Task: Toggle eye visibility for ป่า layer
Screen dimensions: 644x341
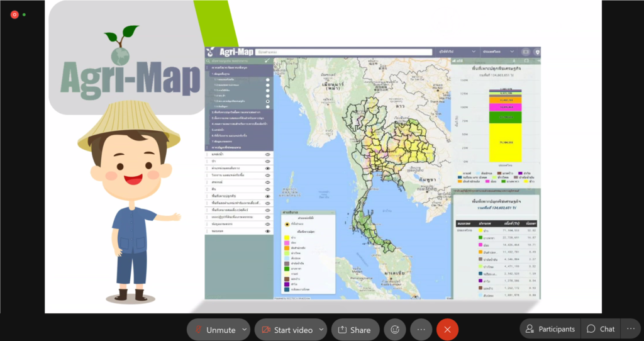Action: (x=267, y=162)
